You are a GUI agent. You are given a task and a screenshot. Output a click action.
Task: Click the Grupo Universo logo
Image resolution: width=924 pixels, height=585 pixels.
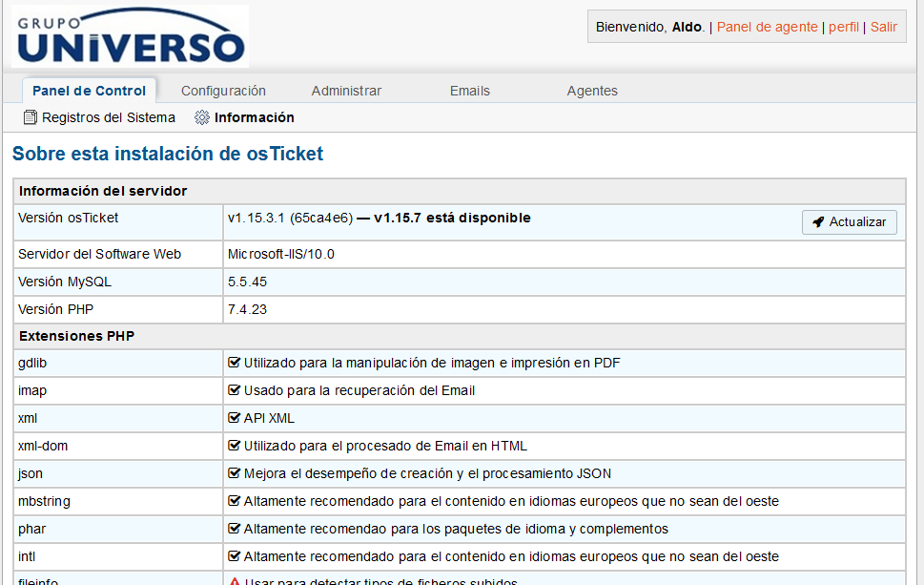(130, 37)
